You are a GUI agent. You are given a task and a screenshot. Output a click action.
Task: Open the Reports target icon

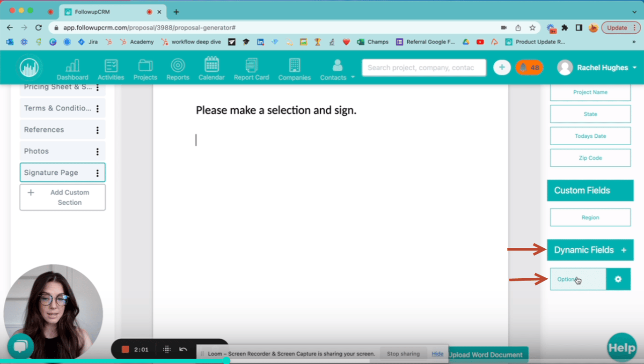coord(177,65)
